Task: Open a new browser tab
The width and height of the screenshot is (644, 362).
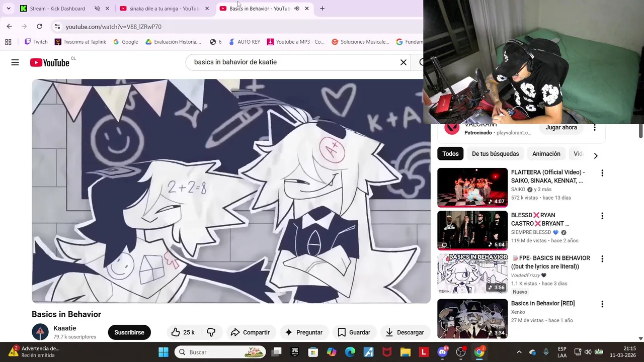Action: [x=322, y=9]
